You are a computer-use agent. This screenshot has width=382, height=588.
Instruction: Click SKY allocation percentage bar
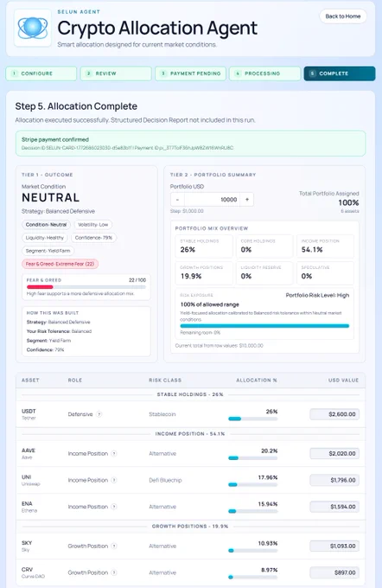pyautogui.click(x=253, y=551)
